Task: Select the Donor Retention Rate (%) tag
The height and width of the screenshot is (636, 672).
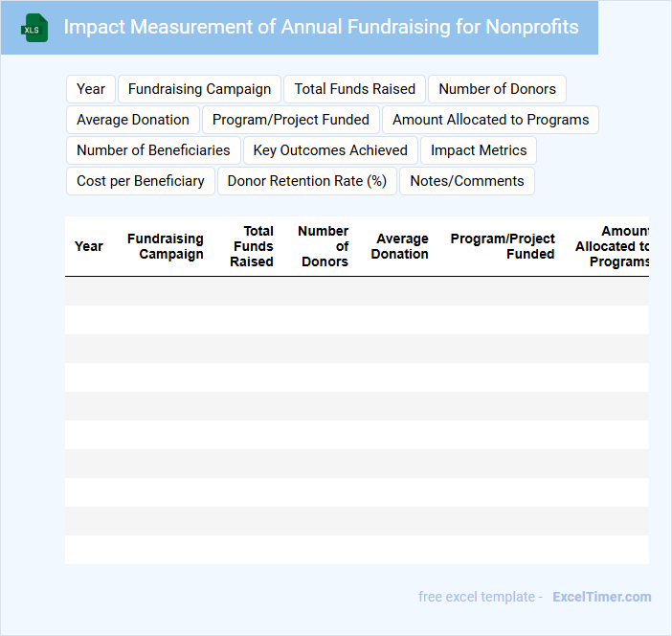Action: point(307,181)
